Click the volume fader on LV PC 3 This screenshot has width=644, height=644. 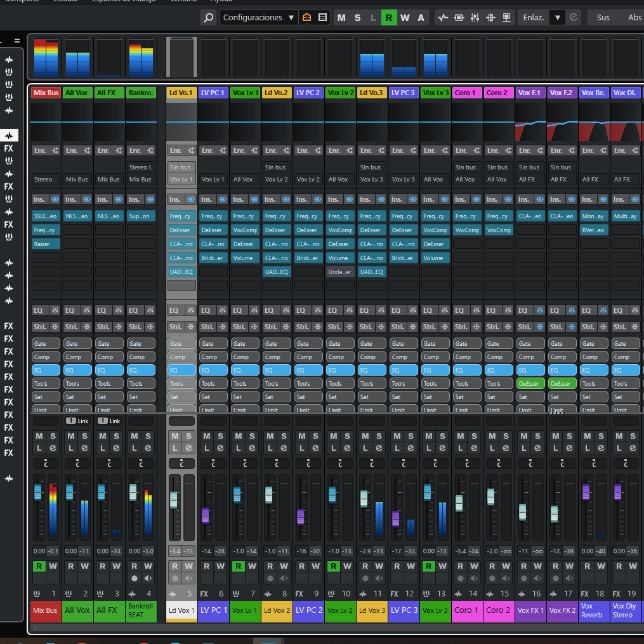[x=395, y=518]
